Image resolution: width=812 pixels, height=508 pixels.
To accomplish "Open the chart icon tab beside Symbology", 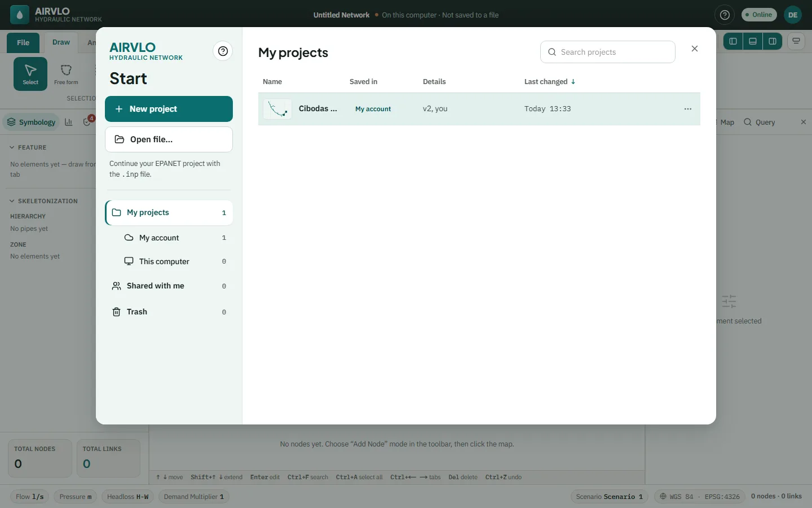I will [x=69, y=122].
